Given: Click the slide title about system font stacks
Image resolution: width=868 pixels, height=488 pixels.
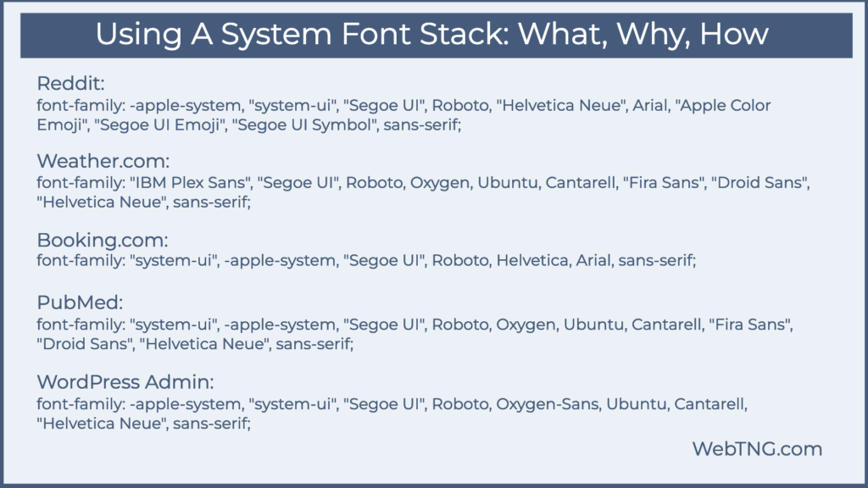Looking at the screenshot, I should point(434,35).
